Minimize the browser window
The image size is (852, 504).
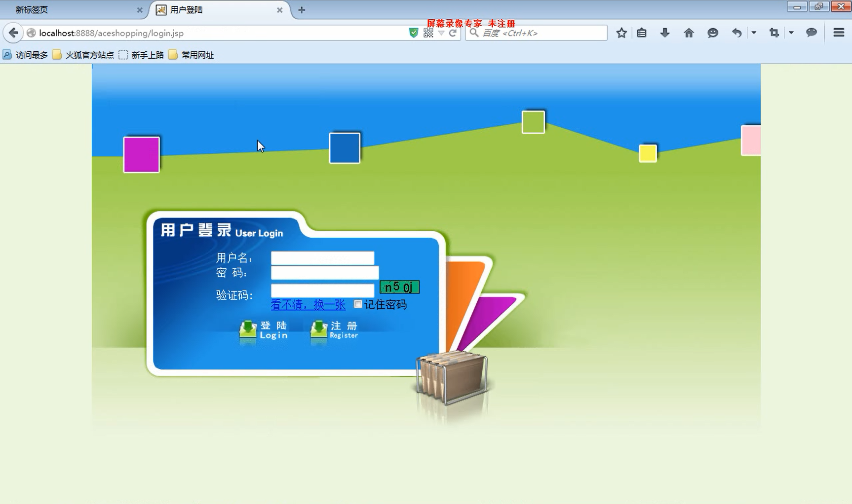click(797, 6)
